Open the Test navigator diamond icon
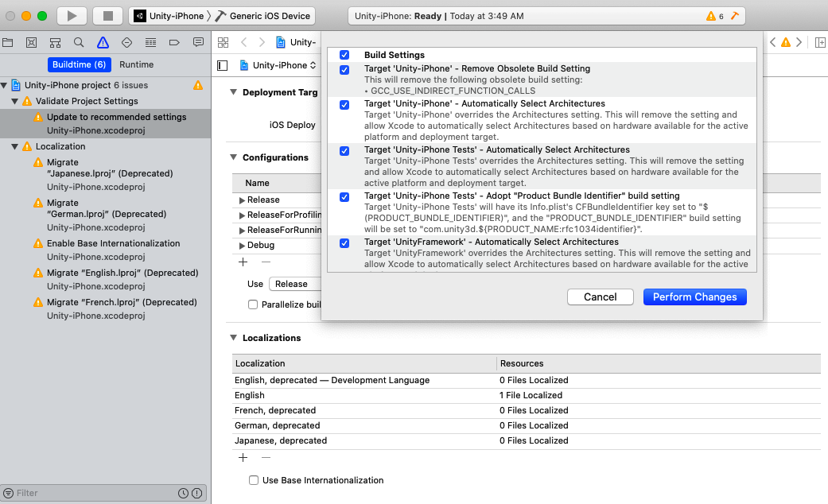 (x=126, y=43)
